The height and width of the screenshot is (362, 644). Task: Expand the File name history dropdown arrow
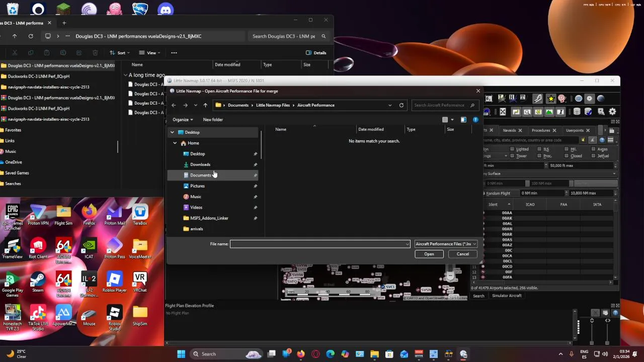tap(408, 244)
